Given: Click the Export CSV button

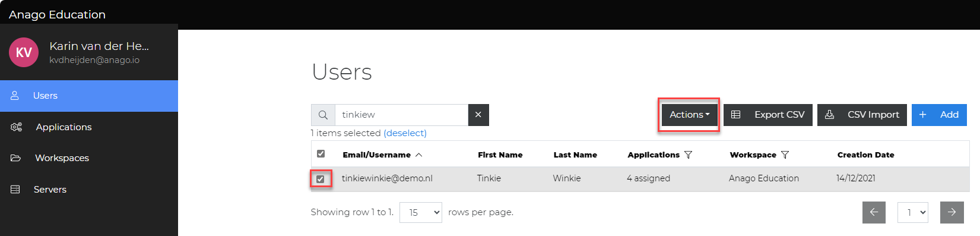Looking at the screenshot, I should tap(768, 115).
